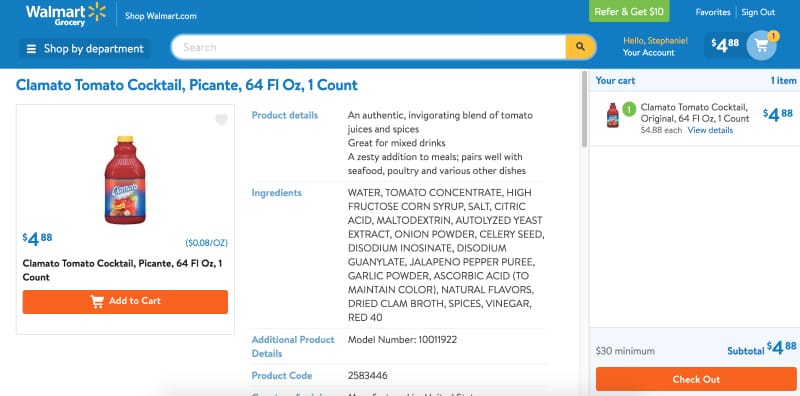The height and width of the screenshot is (396, 800).
Task: Click the large Clamato Picante product image
Action: [x=125, y=180]
